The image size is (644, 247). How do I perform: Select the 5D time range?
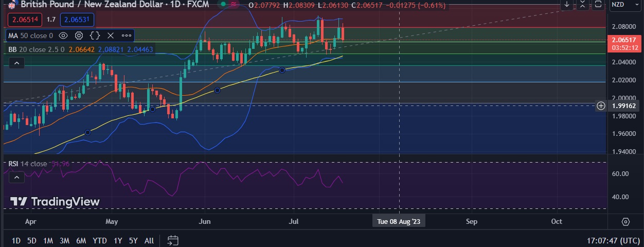32,240
